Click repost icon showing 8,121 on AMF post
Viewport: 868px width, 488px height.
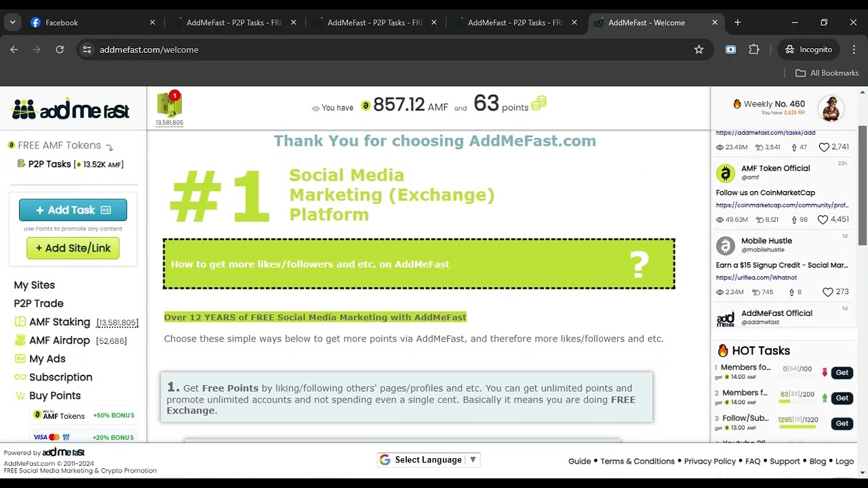point(760,220)
